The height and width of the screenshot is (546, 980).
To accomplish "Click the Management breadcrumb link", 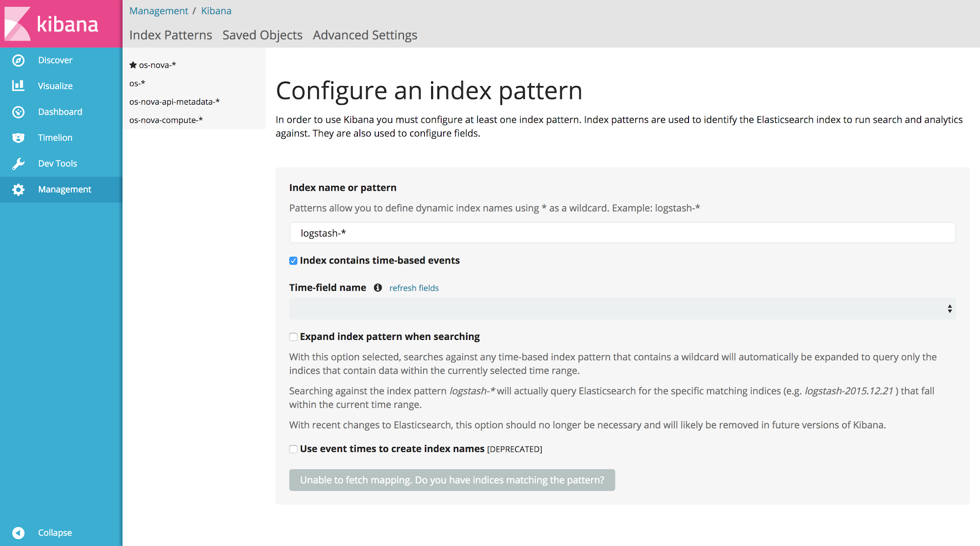I will [x=158, y=11].
